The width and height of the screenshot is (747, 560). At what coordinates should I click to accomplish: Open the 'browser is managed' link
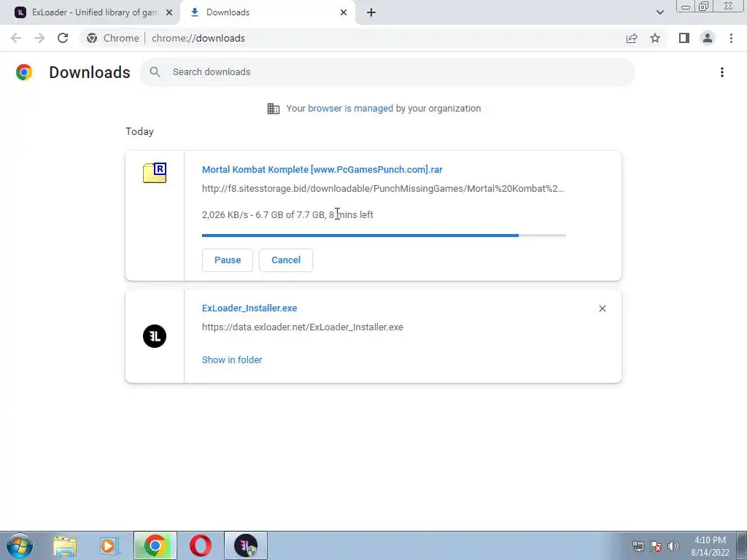click(350, 108)
